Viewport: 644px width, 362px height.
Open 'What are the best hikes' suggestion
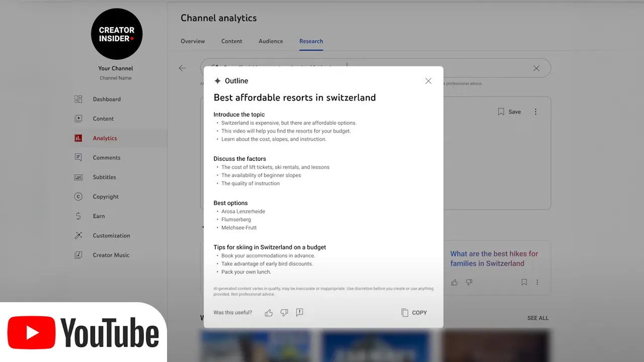tap(494, 258)
